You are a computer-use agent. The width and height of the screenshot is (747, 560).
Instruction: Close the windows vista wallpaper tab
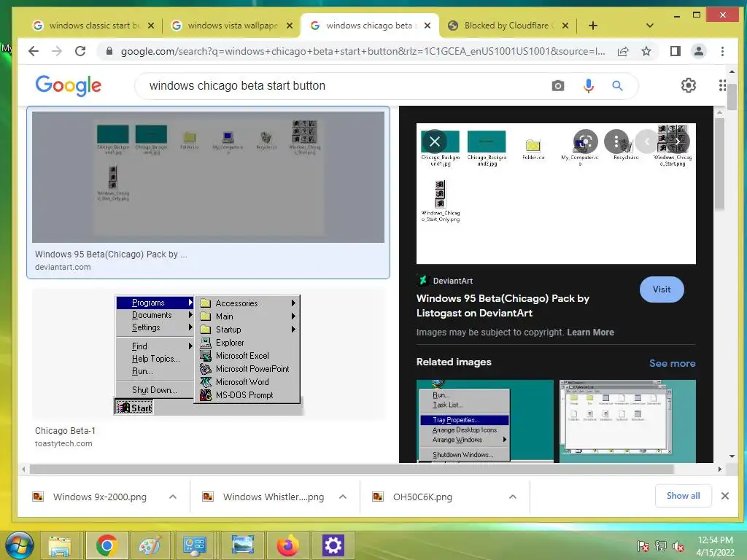click(289, 26)
